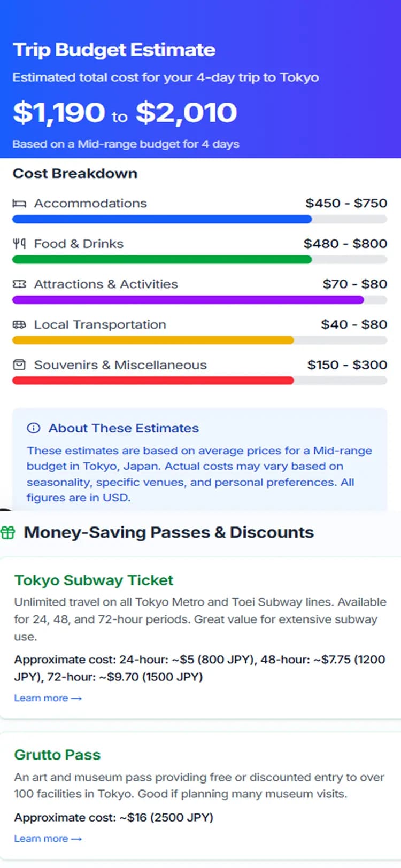This screenshot has height=868, width=401.
Task: Open Learn more under Grutto Pass
Action: click(x=48, y=839)
